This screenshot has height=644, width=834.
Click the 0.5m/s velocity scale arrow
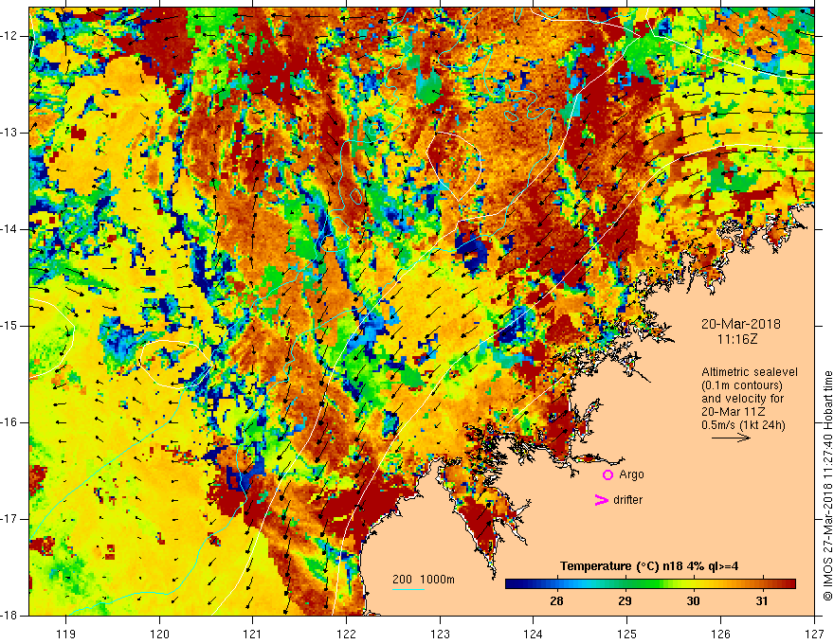[x=731, y=438]
